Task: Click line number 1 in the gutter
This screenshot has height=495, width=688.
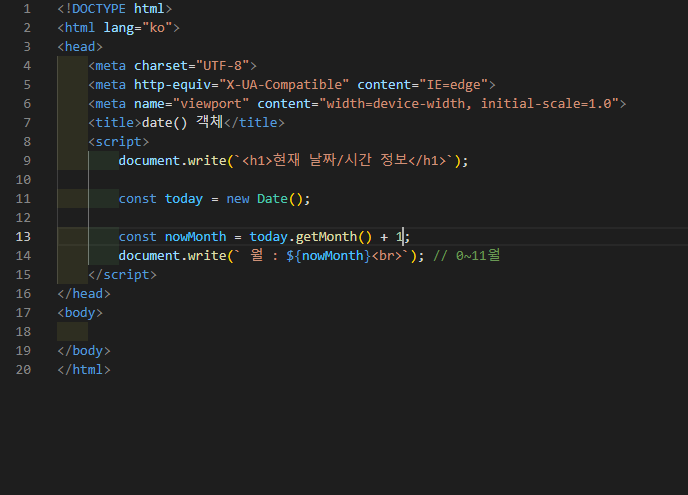Action: pyautogui.click(x=27, y=9)
